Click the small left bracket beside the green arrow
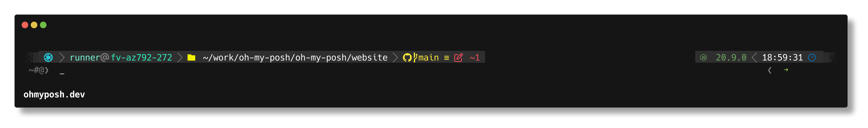Screen dimensions: 868x128 770,70
